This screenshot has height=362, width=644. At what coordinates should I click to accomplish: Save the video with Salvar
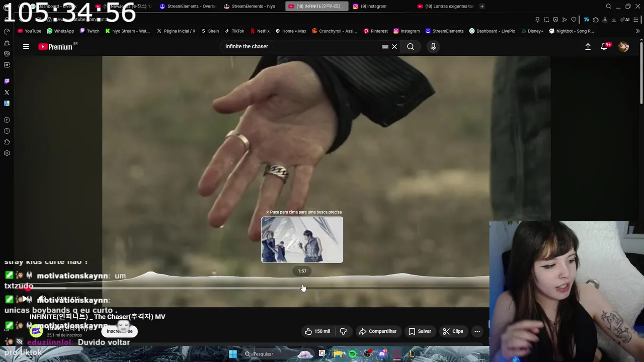click(420, 331)
